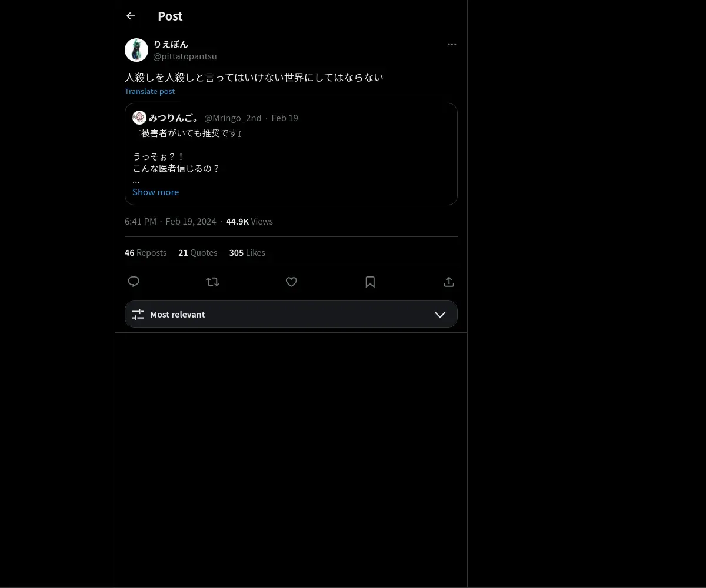Click Translate post link
706x588 pixels.
[149, 91]
